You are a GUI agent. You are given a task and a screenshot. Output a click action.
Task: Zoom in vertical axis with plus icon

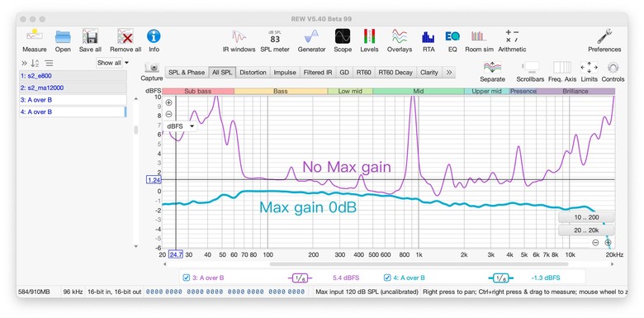point(168,102)
